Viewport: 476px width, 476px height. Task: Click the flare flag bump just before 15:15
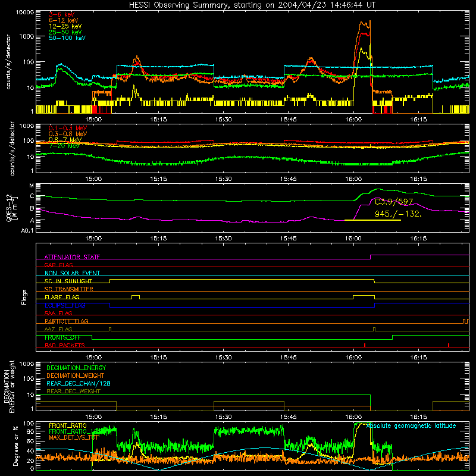[x=136, y=297]
